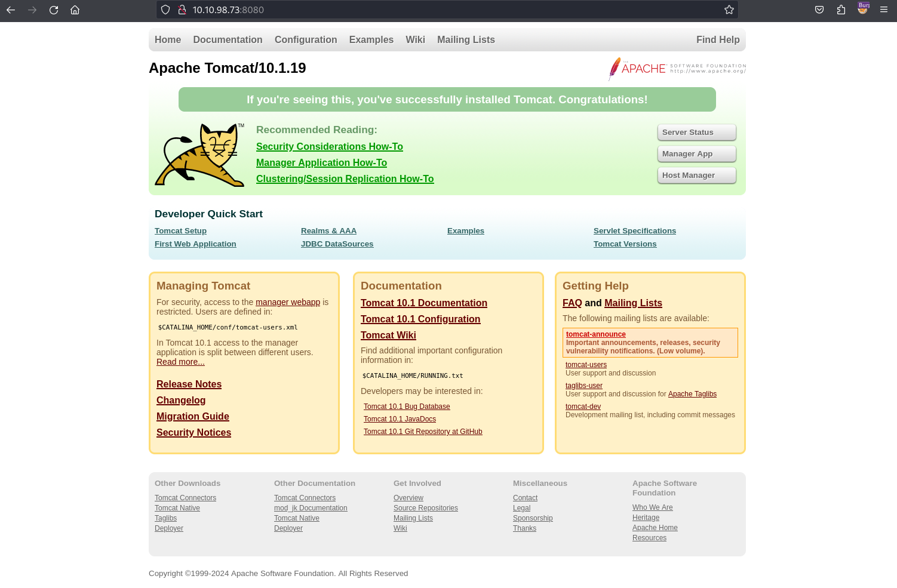Open the Burp proxy extension icon

tap(863, 8)
